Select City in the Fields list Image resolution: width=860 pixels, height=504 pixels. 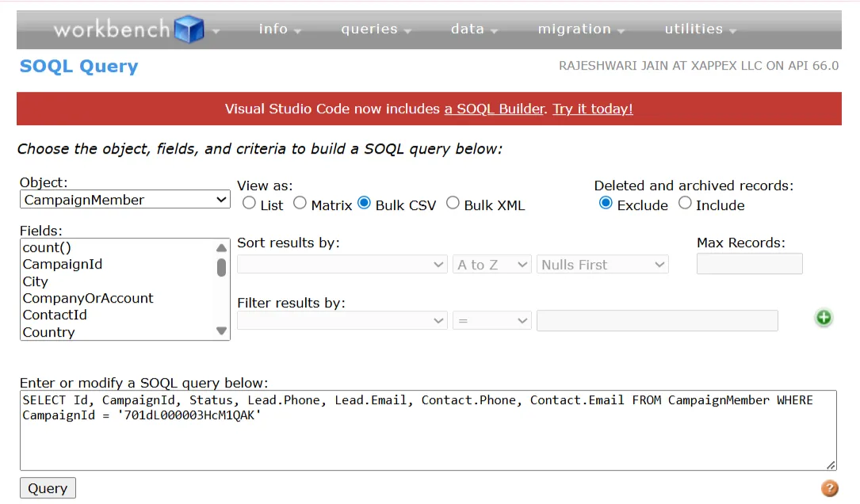click(x=35, y=281)
